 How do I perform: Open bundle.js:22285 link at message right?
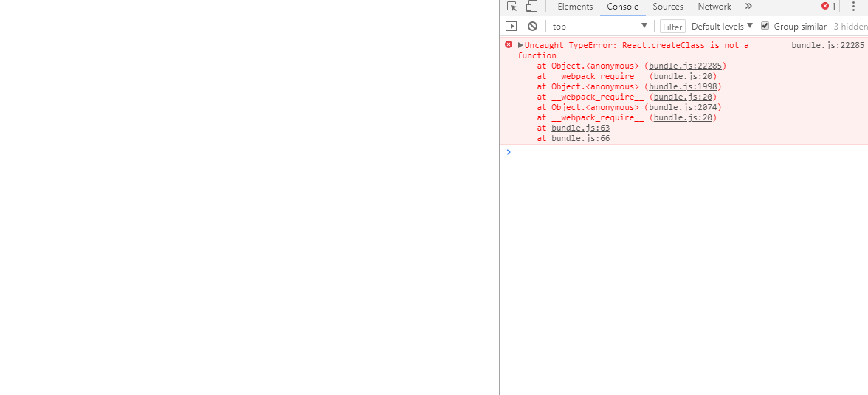tap(827, 46)
